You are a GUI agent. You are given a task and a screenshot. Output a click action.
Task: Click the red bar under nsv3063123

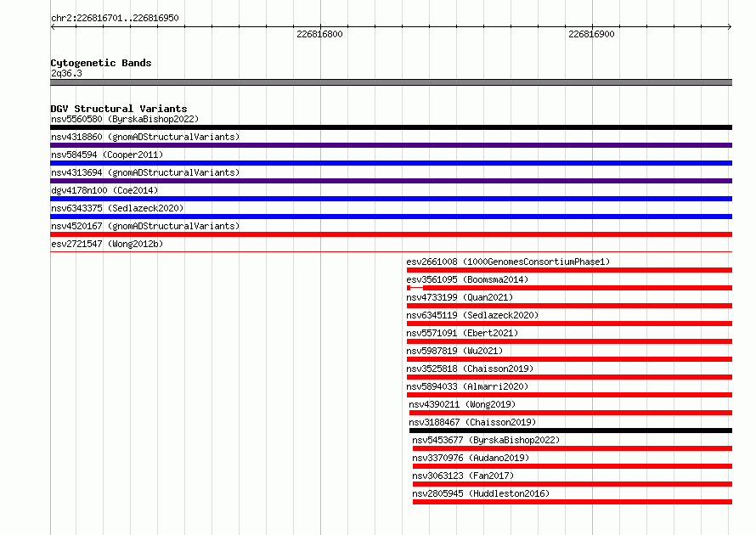pyautogui.click(x=573, y=484)
